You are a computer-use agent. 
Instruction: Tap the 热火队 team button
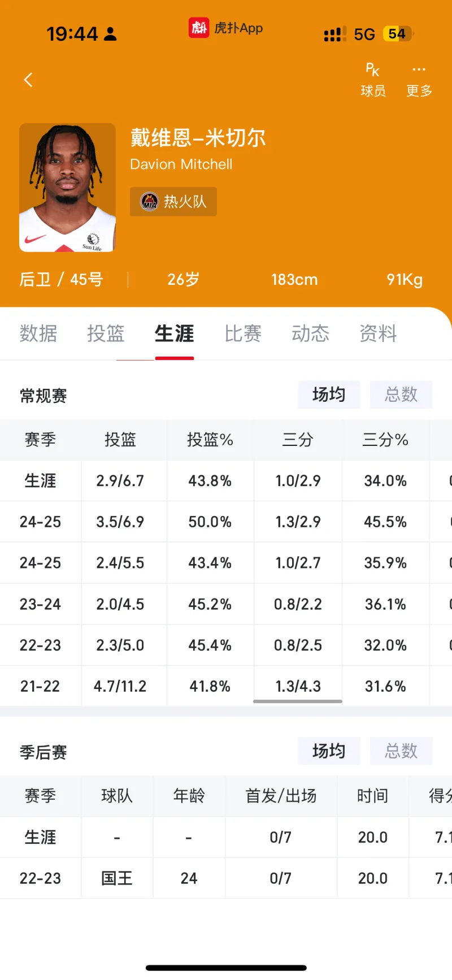click(x=173, y=202)
